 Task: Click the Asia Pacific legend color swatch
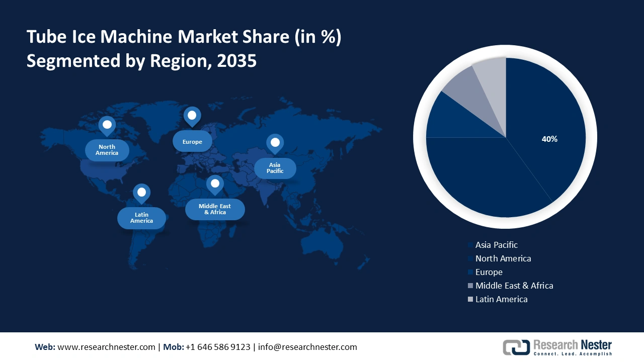coord(470,245)
